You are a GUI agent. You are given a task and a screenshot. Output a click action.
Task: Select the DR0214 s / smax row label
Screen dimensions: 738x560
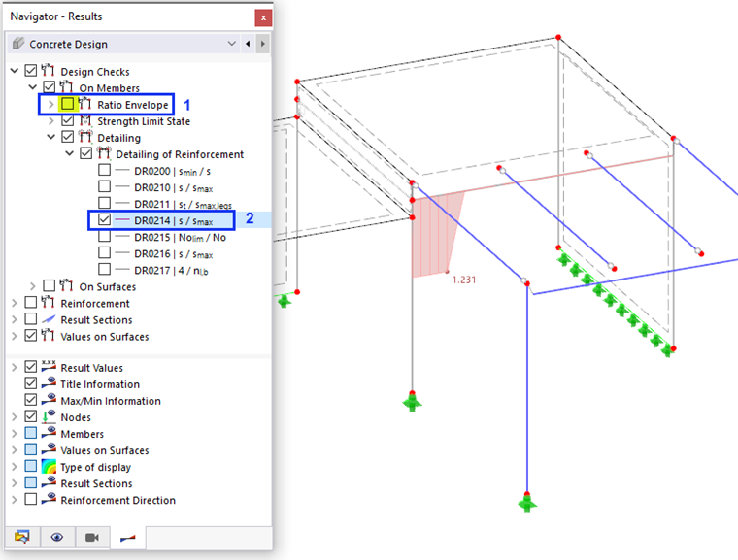(x=173, y=220)
